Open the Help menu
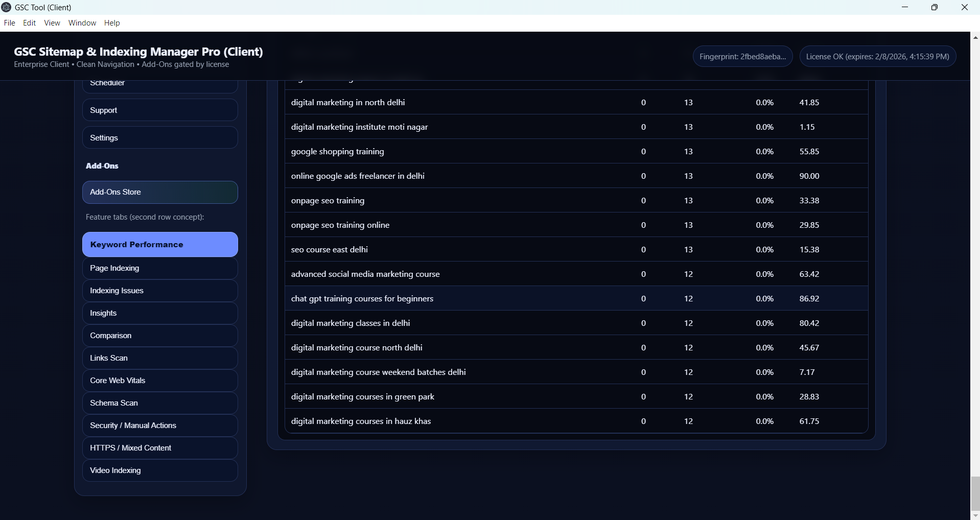The width and height of the screenshot is (980, 520). [112, 23]
